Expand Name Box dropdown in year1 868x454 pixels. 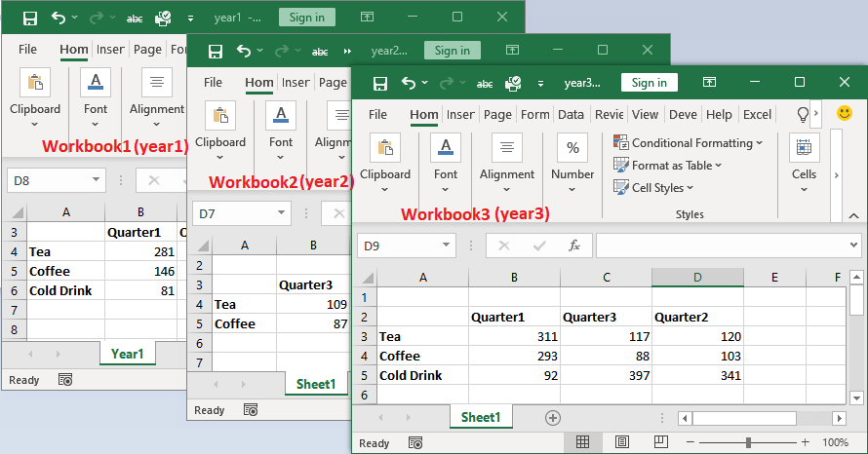click(96, 179)
